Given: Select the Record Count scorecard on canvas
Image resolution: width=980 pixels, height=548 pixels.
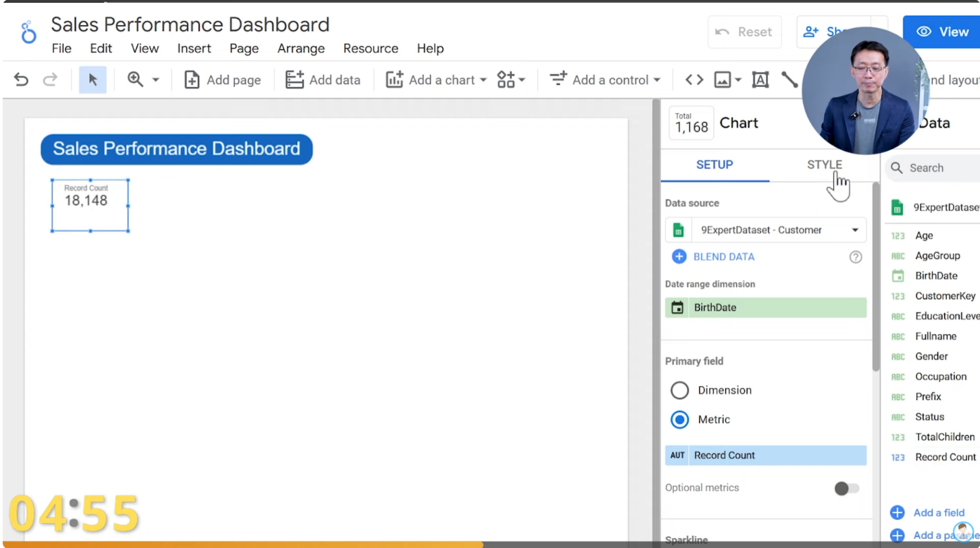Looking at the screenshot, I should pyautogui.click(x=90, y=205).
